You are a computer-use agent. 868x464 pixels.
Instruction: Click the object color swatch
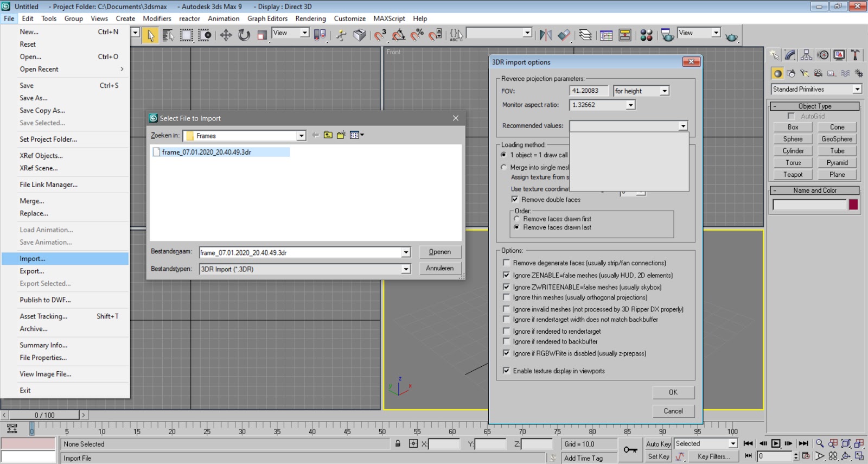853,205
